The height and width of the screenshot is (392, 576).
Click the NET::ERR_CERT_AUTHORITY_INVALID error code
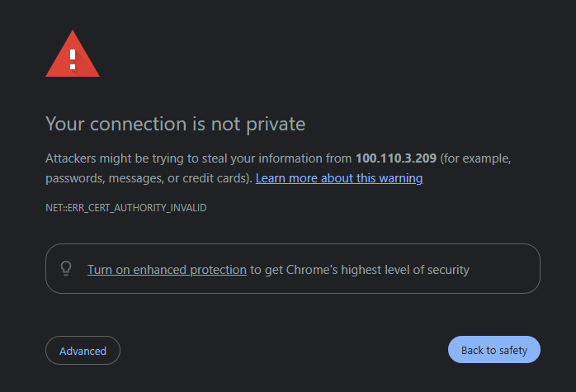[125, 208]
